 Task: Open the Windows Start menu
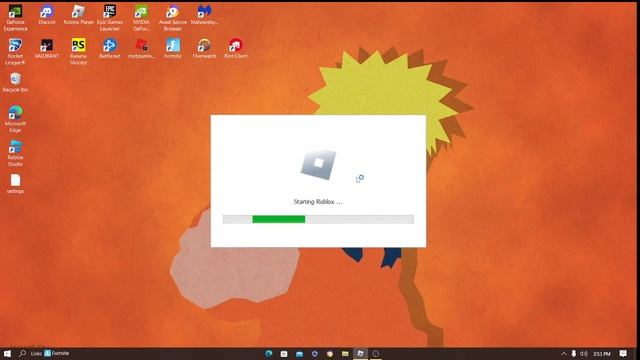[7, 353]
